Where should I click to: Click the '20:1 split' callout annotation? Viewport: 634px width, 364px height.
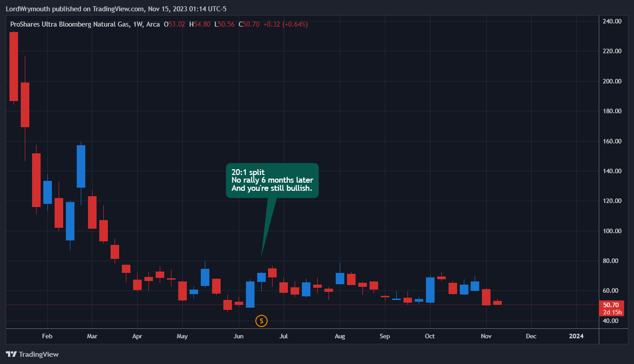pos(273,180)
